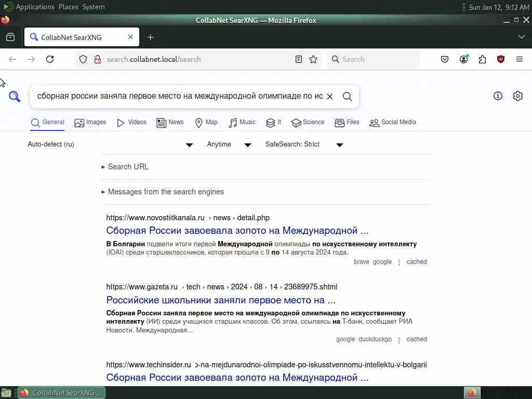Image resolution: width=532 pixels, height=399 pixels.
Task: Click the CollabNet SearXNG taskbar button
Action: [62, 393]
